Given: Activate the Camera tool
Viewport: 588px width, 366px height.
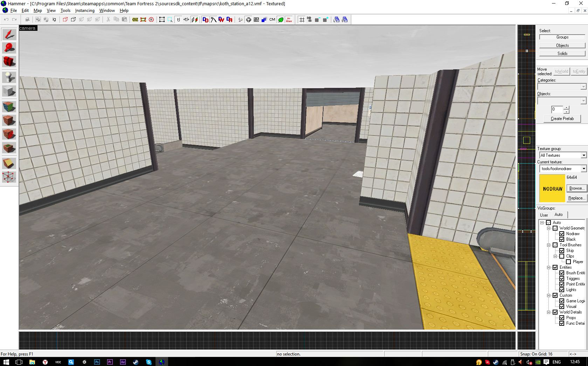Looking at the screenshot, I should [x=9, y=62].
